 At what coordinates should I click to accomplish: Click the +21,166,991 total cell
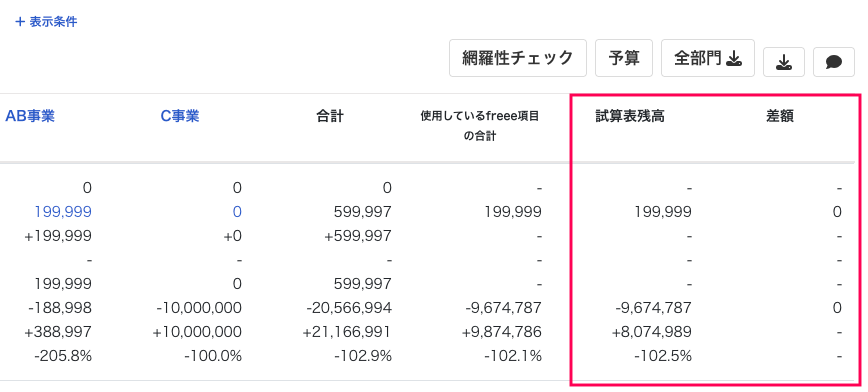(347, 332)
